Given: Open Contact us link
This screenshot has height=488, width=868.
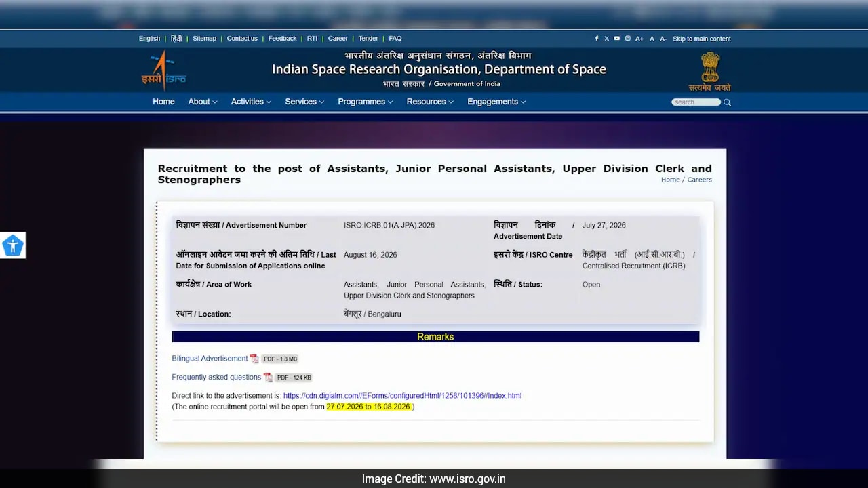Looking at the screenshot, I should pos(242,39).
